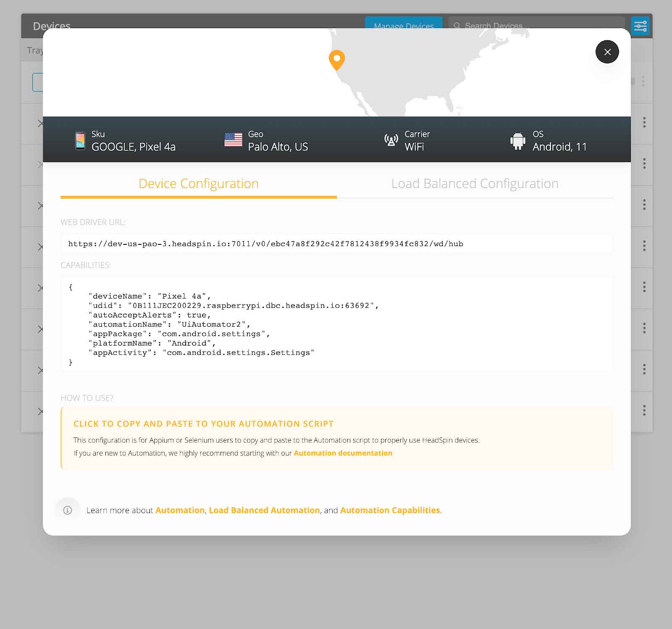This screenshot has height=629, width=672.
Task: Switch to the Load Balanced Configuration tab
Action: tap(475, 184)
